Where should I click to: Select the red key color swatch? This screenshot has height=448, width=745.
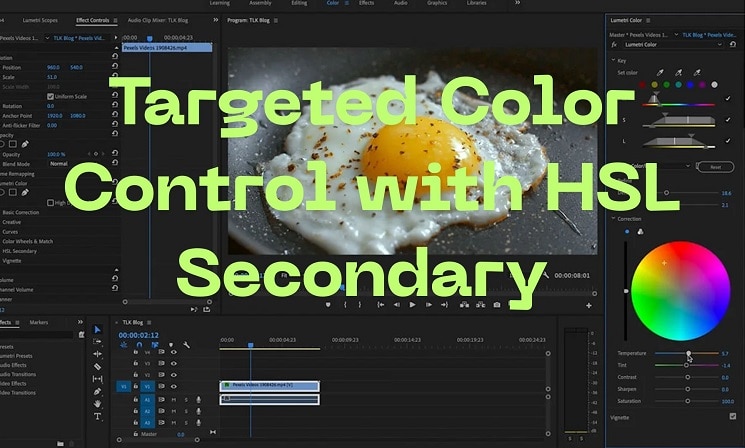(x=642, y=85)
